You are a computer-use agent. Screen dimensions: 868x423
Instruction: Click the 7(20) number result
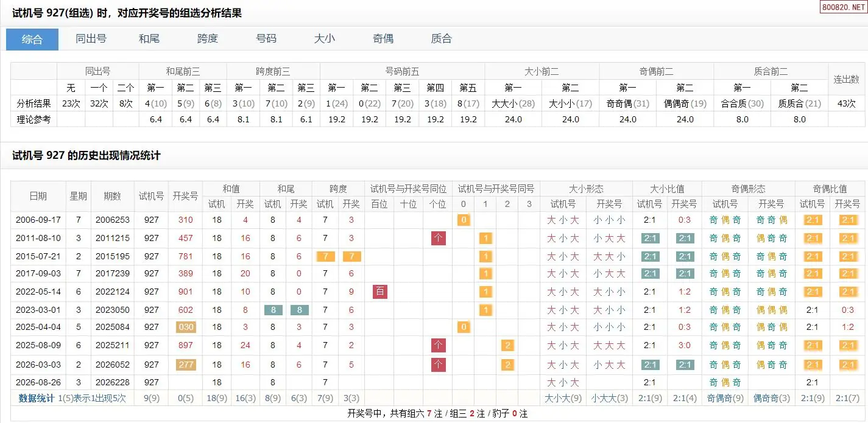[x=403, y=103]
